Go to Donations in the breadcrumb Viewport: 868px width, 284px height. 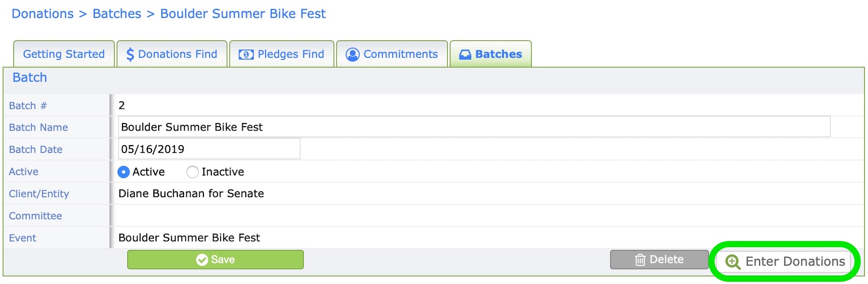click(x=43, y=14)
